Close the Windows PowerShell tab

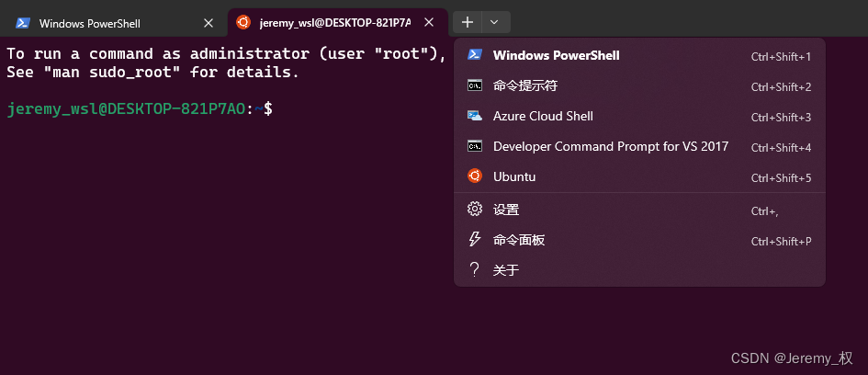(209, 23)
